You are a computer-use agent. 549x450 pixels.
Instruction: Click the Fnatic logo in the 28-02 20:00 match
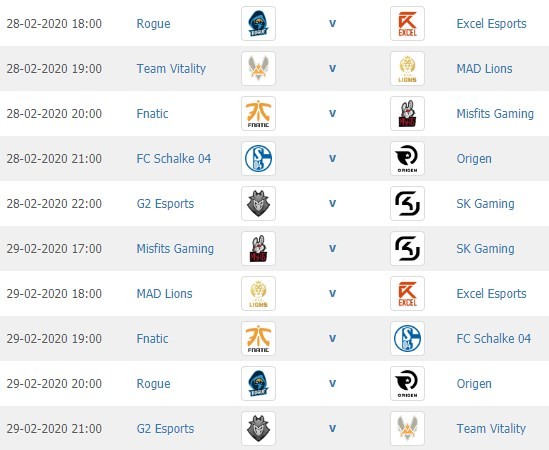[x=258, y=113]
